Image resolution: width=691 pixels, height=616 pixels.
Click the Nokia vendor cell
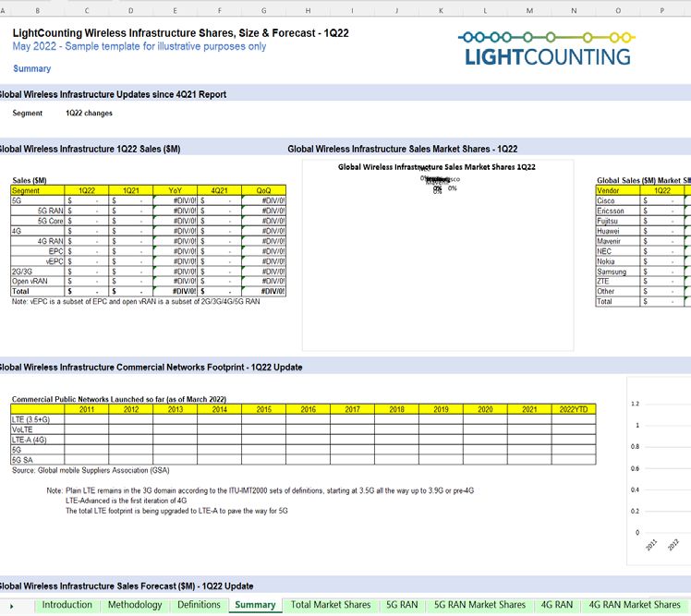point(617,261)
